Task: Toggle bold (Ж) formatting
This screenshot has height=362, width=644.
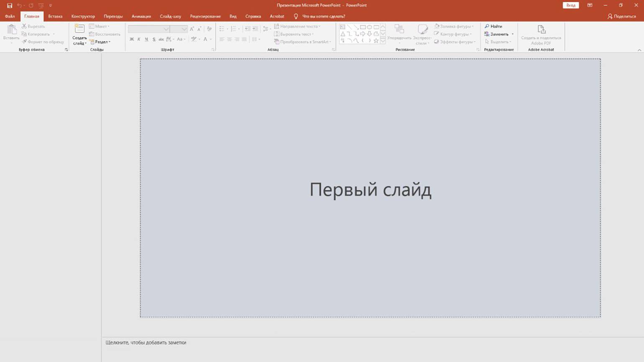Action: [131, 39]
